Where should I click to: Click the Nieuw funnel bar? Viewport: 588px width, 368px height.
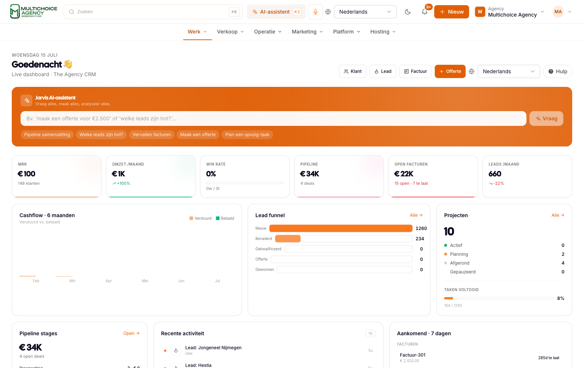tap(341, 229)
